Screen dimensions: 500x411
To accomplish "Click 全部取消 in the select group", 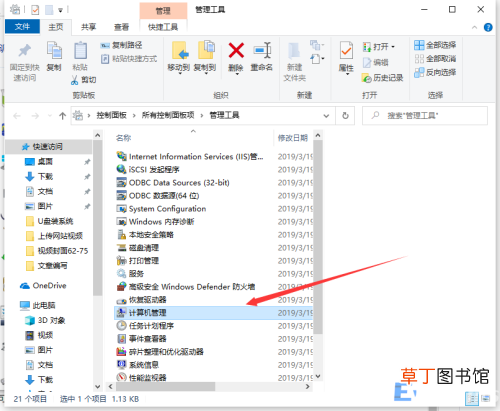I will [435, 59].
